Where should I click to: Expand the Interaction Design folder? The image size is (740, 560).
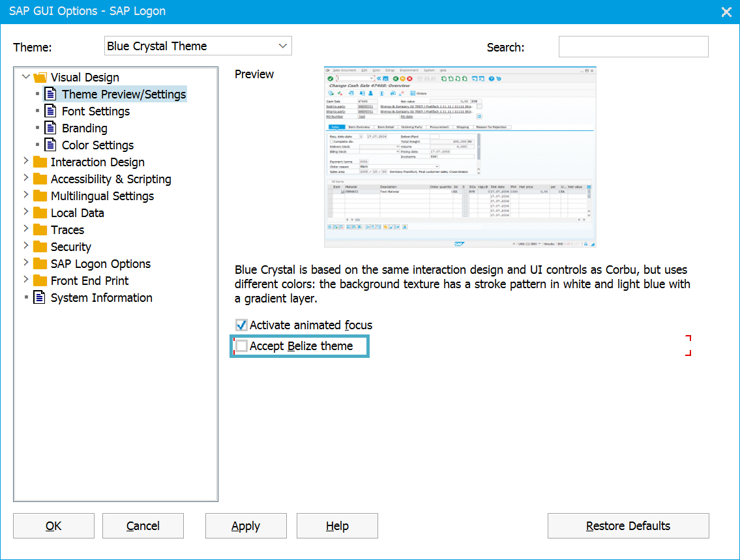pos(26,161)
